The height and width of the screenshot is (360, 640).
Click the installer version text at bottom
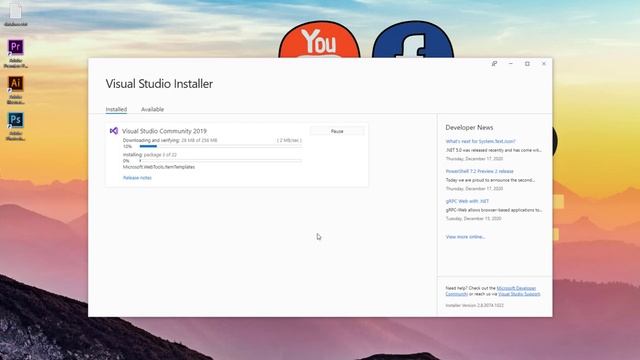[x=475, y=305]
